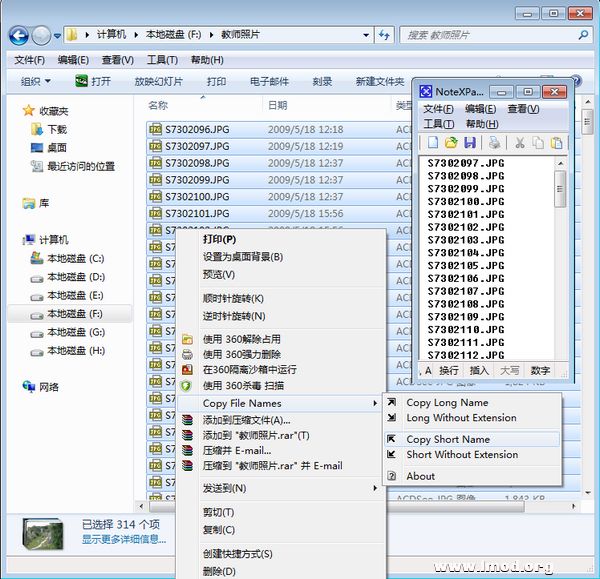Click the Copy icon in NoteXPad toolbar
This screenshot has height=579, width=600.
(538, 143)
